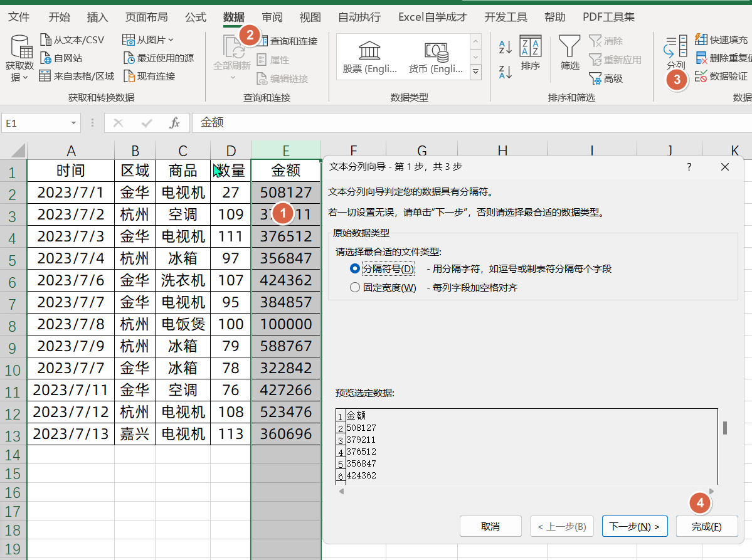This screenshot has width=752, height=560.
Task: Click the cell with date 2023/7/13
Action: (71, 434)
